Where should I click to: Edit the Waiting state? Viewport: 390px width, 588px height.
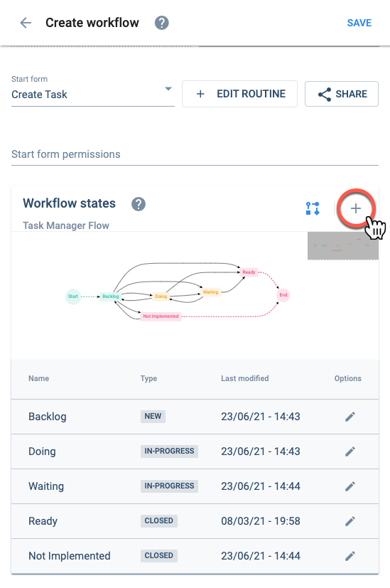pyautogui.click(x=350, y=486)
